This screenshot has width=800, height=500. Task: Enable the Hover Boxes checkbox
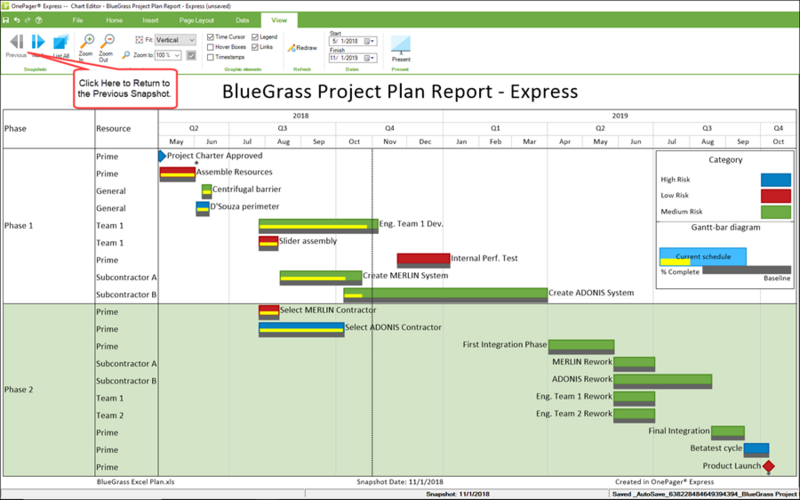(x=210, y=47)
